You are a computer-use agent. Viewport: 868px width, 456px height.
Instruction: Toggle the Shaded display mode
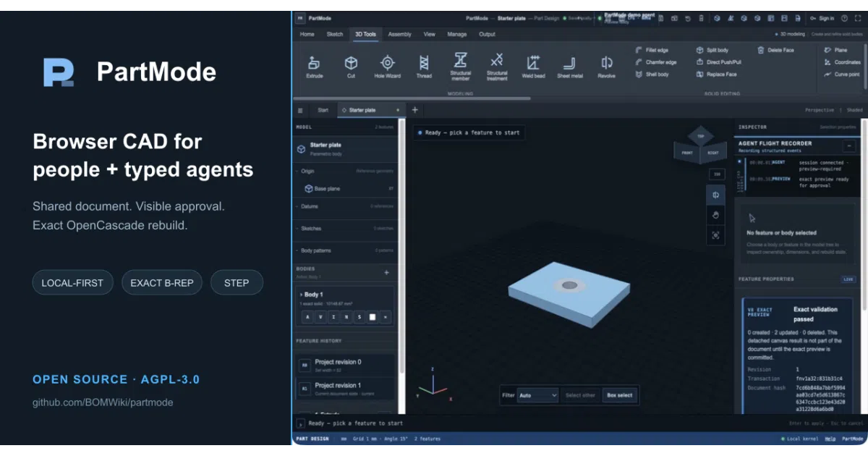point(855,110)
